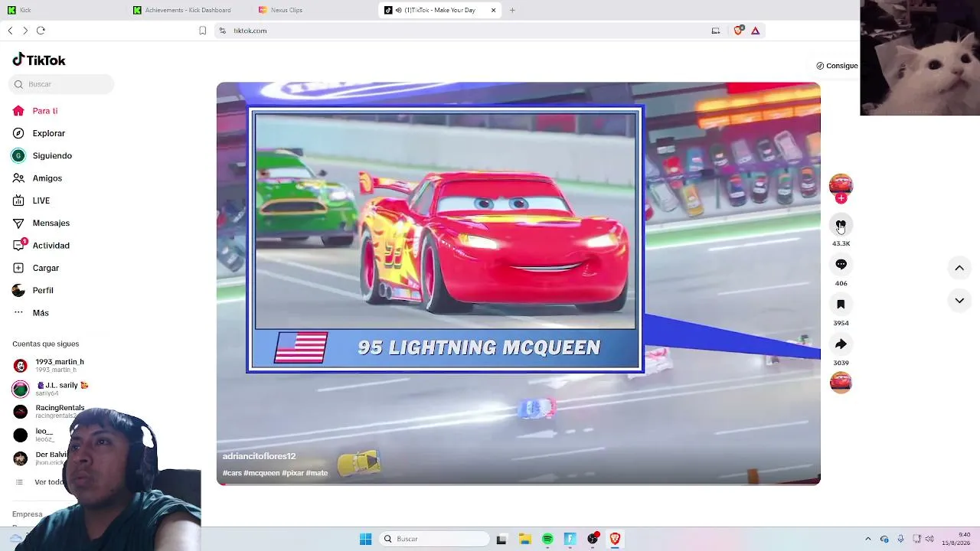Screen dimensions: 980x551
Task: Click the Brave browser taskbar icon
Action: coord(615,539)
